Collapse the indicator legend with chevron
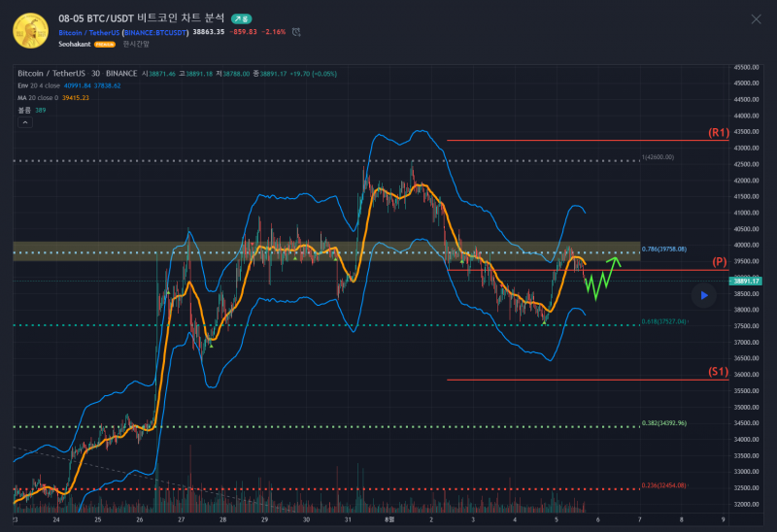This screenshot has width=777, height=532. click(26, 122)
